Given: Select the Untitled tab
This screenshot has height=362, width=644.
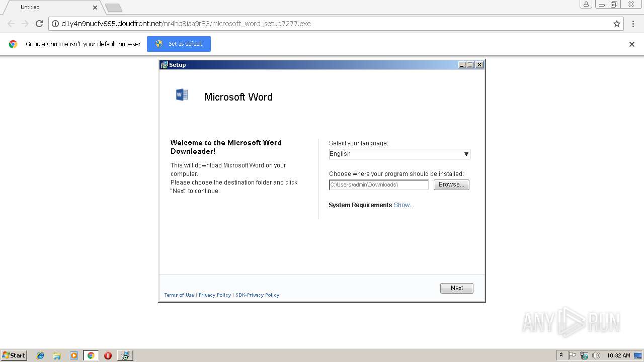Looking at the screenshot, I should coord(53,7).
